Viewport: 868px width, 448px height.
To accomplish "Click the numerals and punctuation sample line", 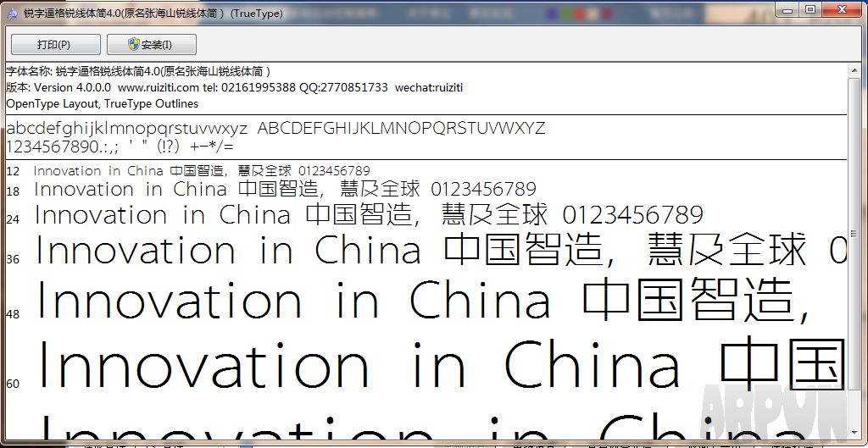I will coord(120,146).
